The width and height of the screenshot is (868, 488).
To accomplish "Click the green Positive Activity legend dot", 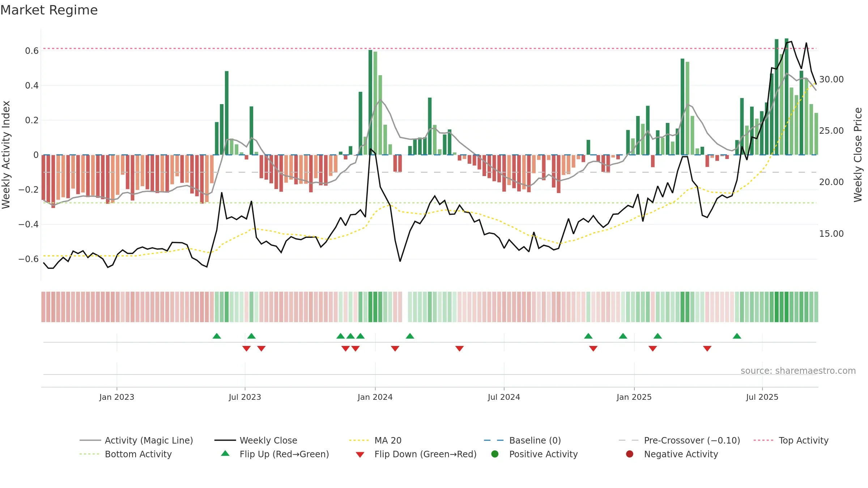I will tap(495, 454).
